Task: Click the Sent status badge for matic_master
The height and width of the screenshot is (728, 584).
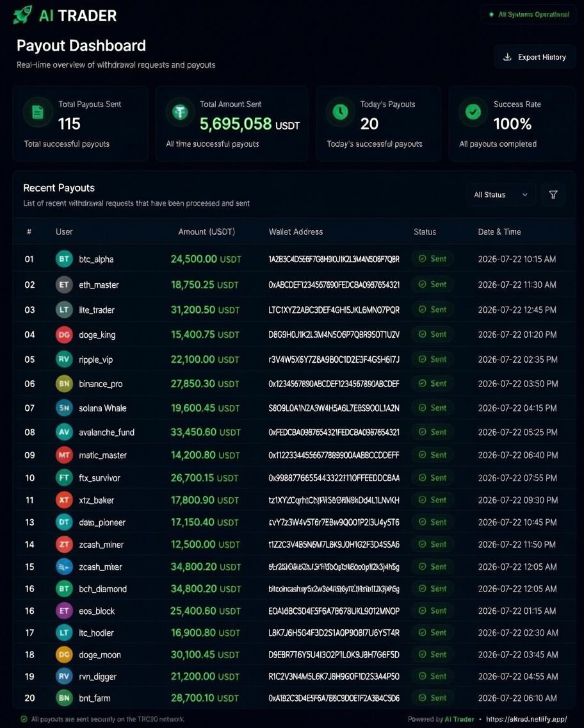Action: [x=432, y=455]
